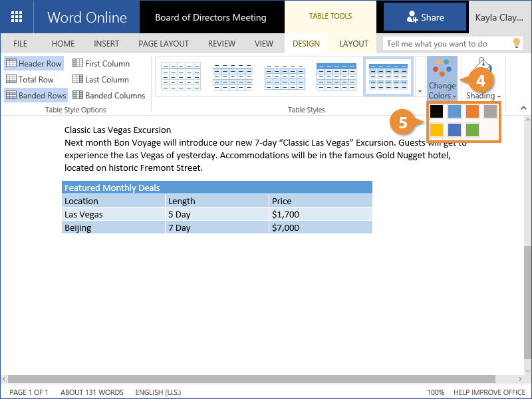
Task: Click the Change Colors palette icon
Action: [442, 69]
